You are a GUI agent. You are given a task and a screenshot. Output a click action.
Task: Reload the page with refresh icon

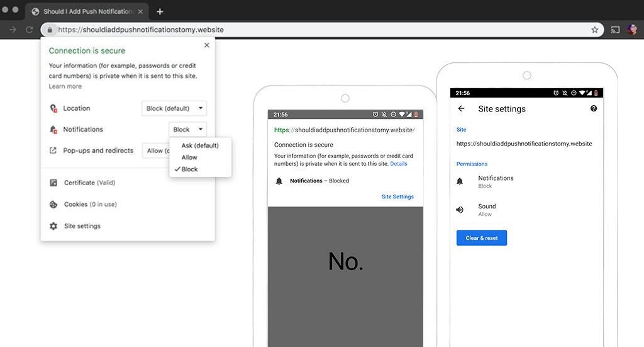29,30
